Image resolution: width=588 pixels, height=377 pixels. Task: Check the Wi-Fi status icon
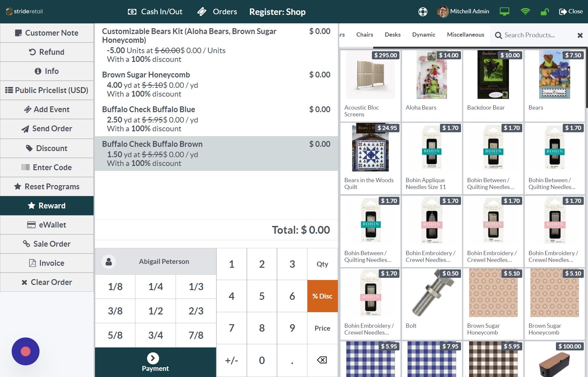(x=525, y=11)
